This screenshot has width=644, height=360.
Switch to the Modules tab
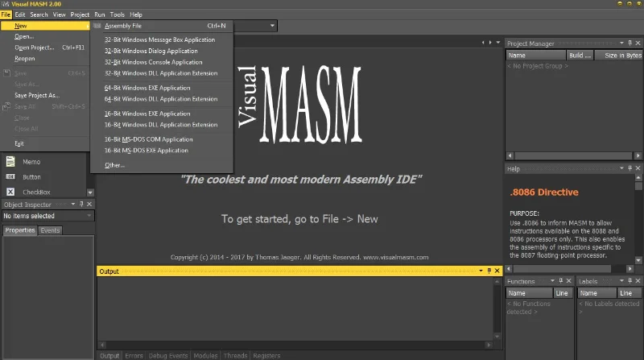[205, 355]
